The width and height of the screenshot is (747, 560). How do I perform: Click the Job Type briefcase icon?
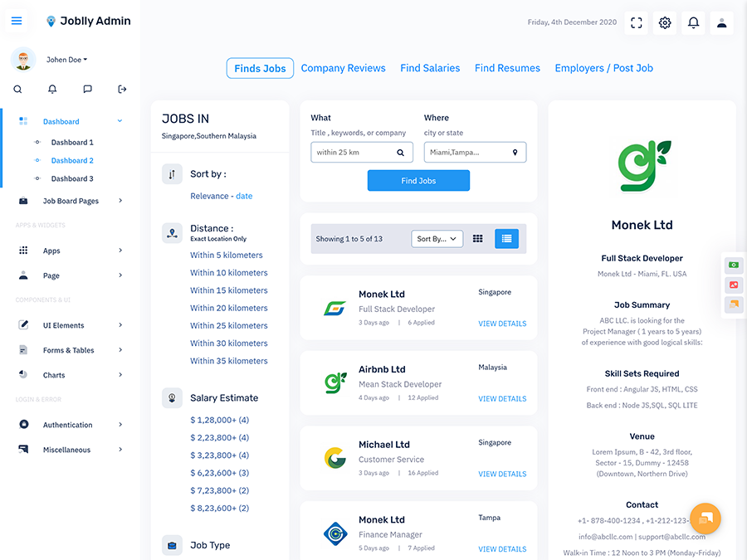click(172, 545)
